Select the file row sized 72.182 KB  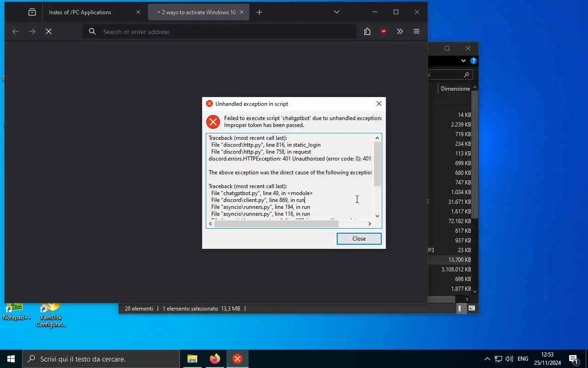click(450, 221)
